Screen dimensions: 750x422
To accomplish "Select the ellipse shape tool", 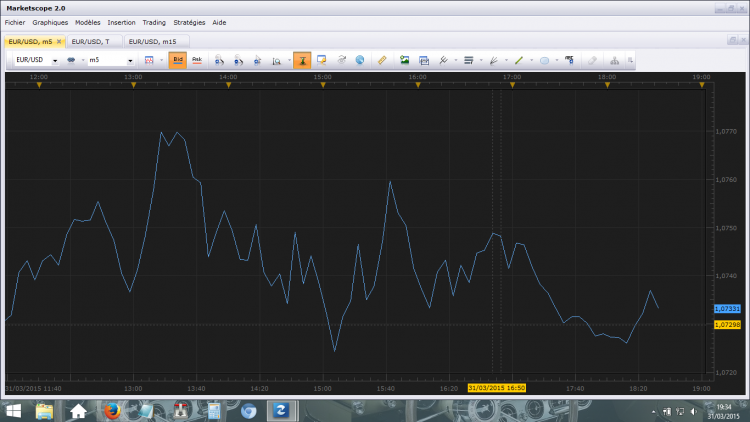I will tap(544, 60).
